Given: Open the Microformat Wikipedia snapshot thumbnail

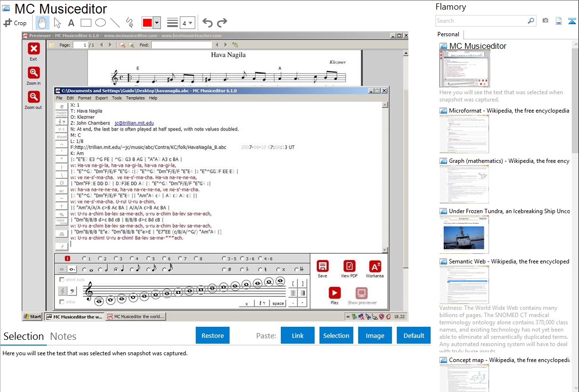Looking at the screenshot, I should click(464, 134).
